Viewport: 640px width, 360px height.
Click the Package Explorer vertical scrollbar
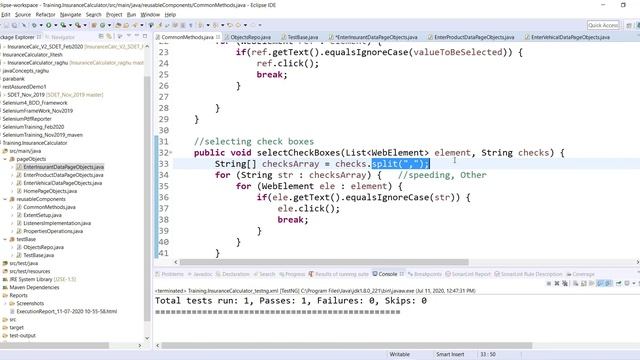[x=147, y=198]
